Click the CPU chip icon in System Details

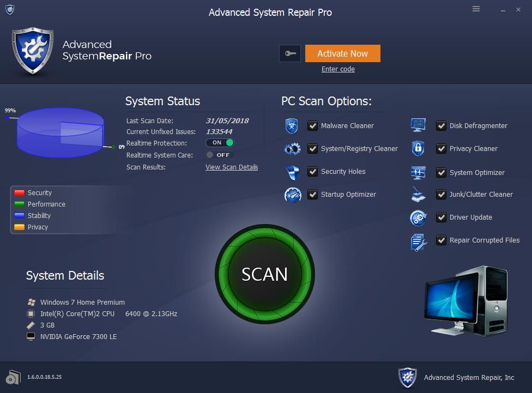click(31, 313)
